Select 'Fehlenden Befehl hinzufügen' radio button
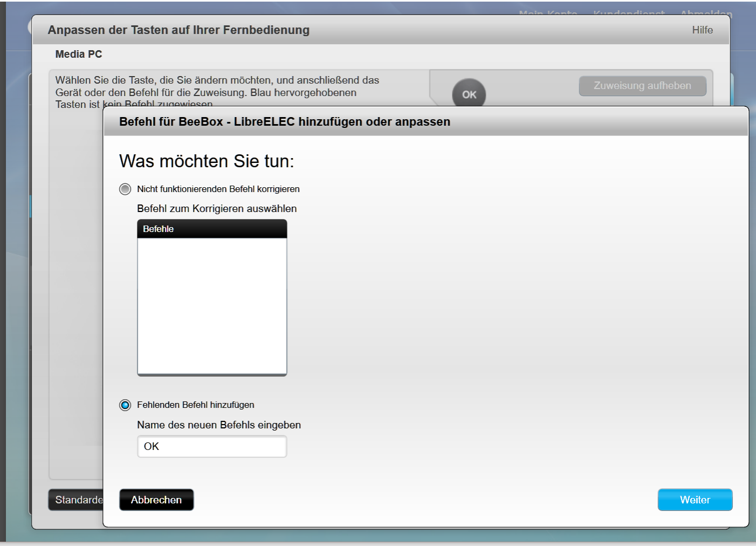Image resolution: width=756 pixels, height=546 pixels. (x=125, y=405)
